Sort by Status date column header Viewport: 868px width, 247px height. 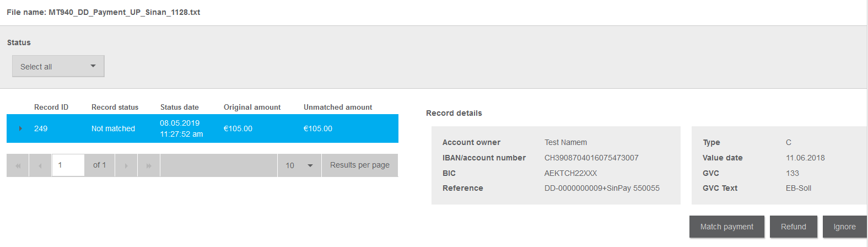180,107
